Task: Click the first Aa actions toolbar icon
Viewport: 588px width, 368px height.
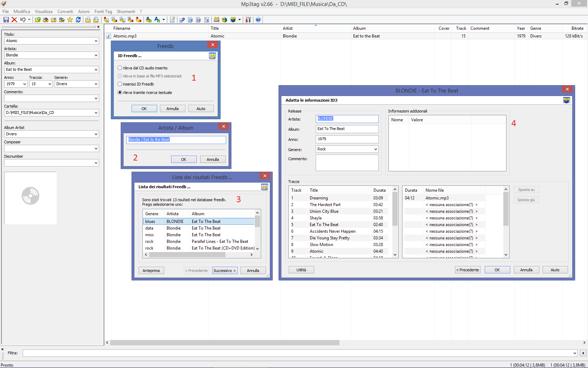Action: tap(149, 20)
